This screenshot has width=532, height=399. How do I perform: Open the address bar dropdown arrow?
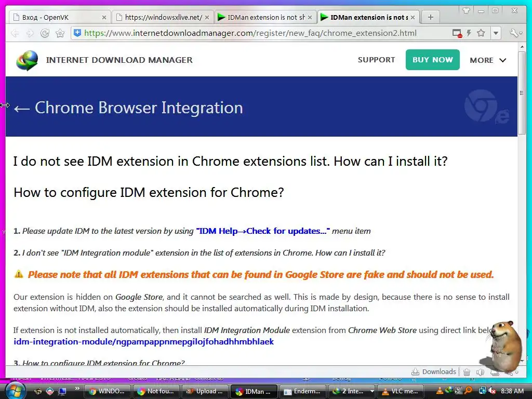pos(496,33)
